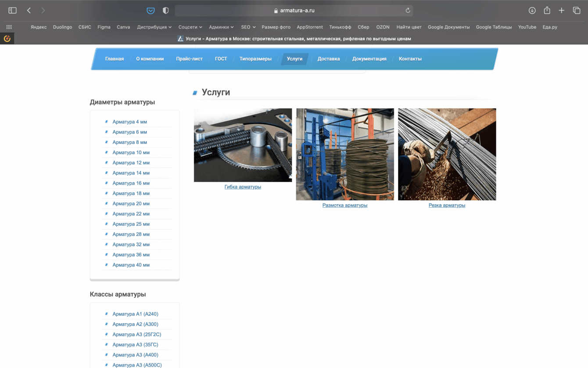Go to Доставка in site navigation
588x368 pixels.
pyautogui.click(x=328, y=59)
